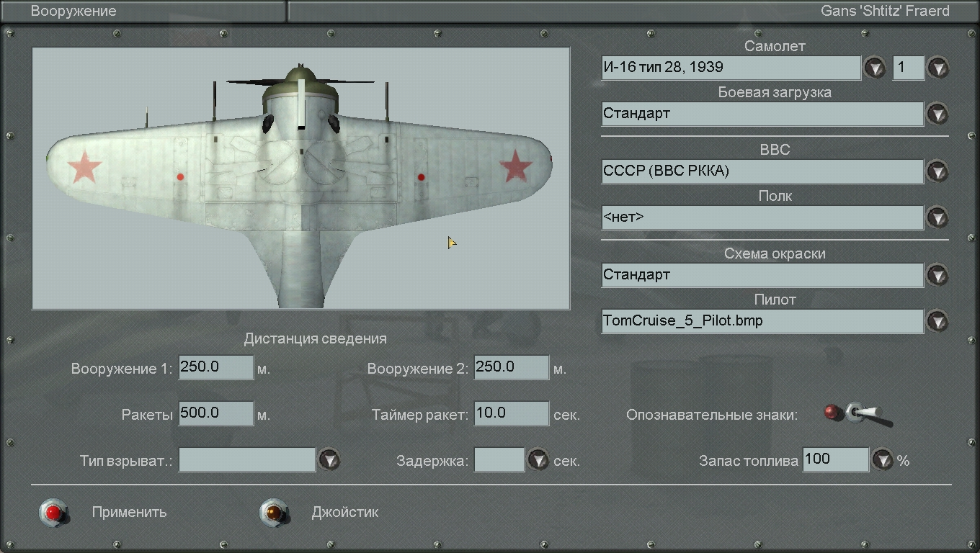This screenshot has height=553, width=980.
Task: Expand the Боевая загрузка dropdown arrow
Action: (937, 114)
